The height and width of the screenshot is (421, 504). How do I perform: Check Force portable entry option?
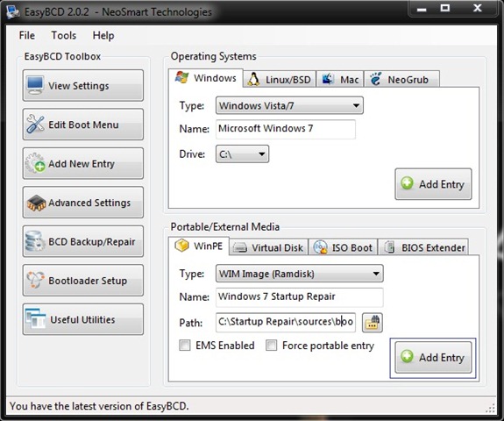(272, 346)
